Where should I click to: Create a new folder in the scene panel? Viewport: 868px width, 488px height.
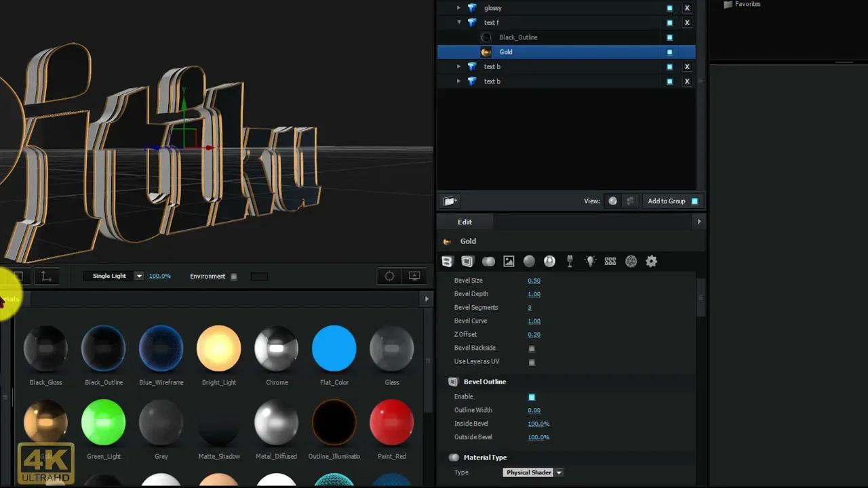point(449,201)
